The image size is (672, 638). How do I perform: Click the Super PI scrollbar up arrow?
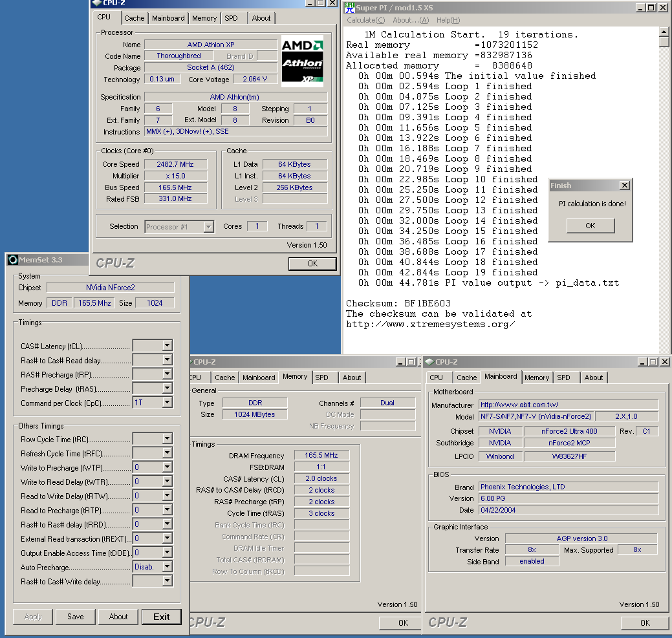tap(664, 32)
